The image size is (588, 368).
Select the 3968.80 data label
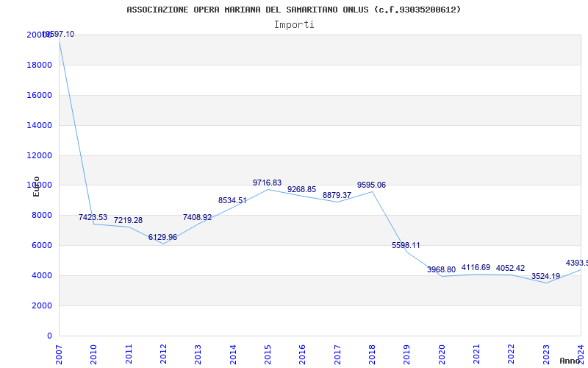442,269
